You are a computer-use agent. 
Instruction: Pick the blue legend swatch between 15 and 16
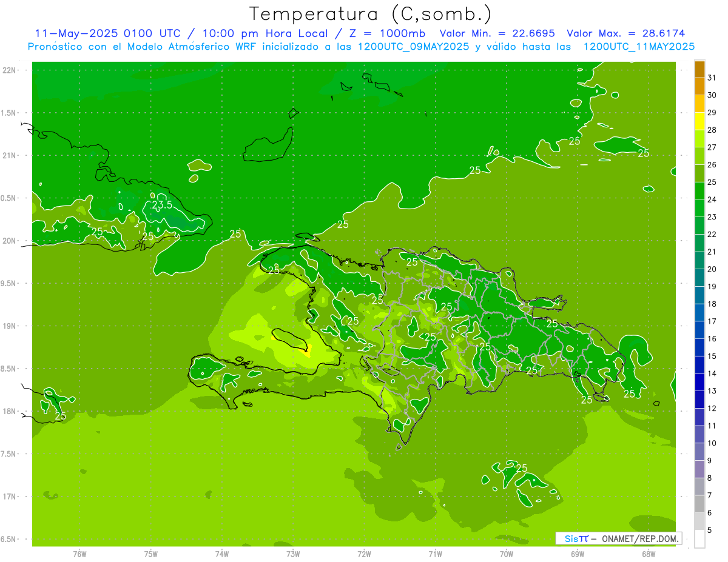tap(699, 347)
